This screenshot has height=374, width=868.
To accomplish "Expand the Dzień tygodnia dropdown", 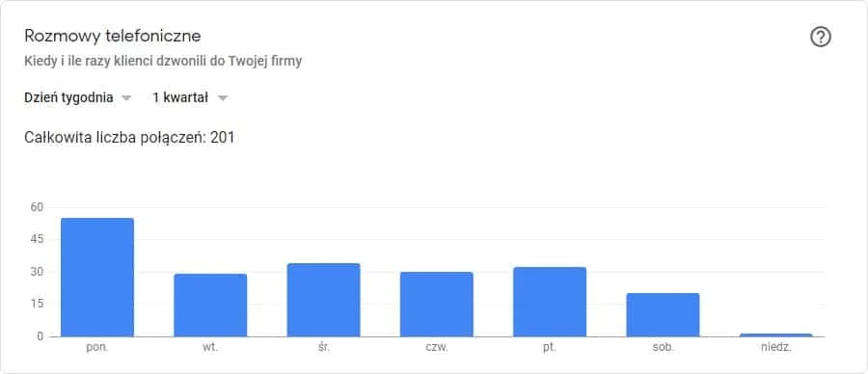I will click(x=78, y=98).
